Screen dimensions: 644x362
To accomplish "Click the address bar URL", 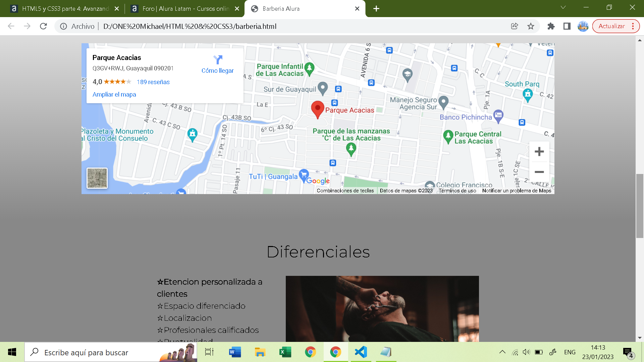I will (x=190, y=26).
